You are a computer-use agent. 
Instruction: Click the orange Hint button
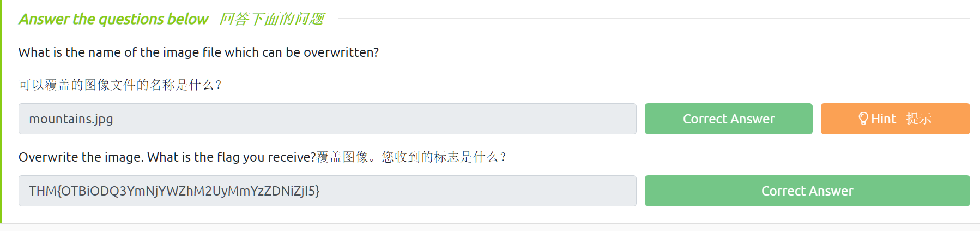pyautogui.click(x=895, y=119)
